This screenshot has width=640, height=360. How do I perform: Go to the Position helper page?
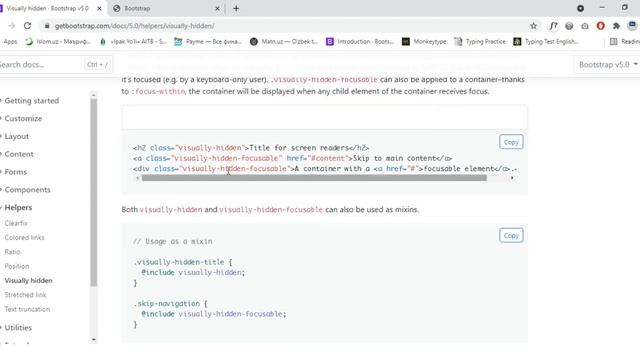coord(17,266)
